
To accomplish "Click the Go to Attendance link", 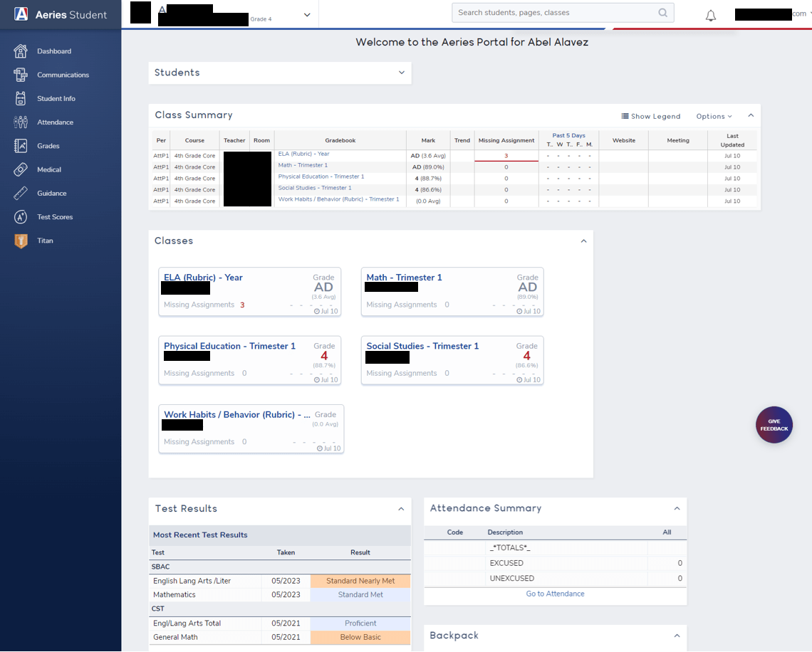I will tap(555, 593).
